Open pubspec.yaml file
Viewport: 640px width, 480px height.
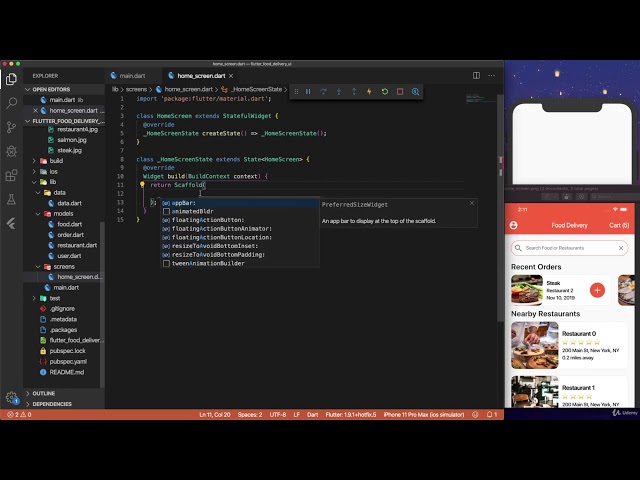(x=68, y=362)
